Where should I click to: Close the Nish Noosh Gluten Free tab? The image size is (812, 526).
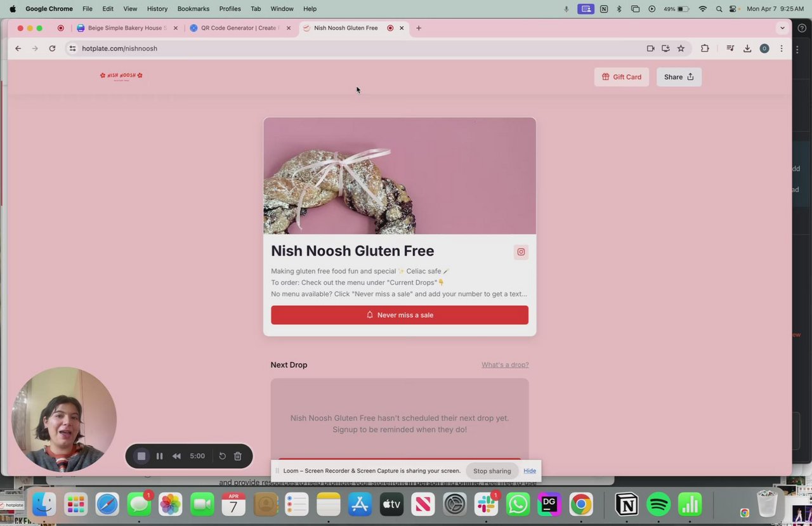(x=402, y=28)
